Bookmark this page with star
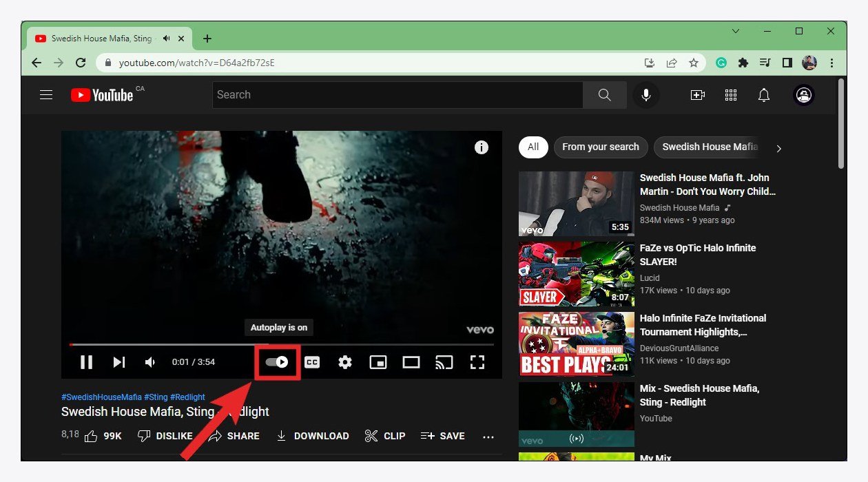The image size is (868, 482). point(694,63)
